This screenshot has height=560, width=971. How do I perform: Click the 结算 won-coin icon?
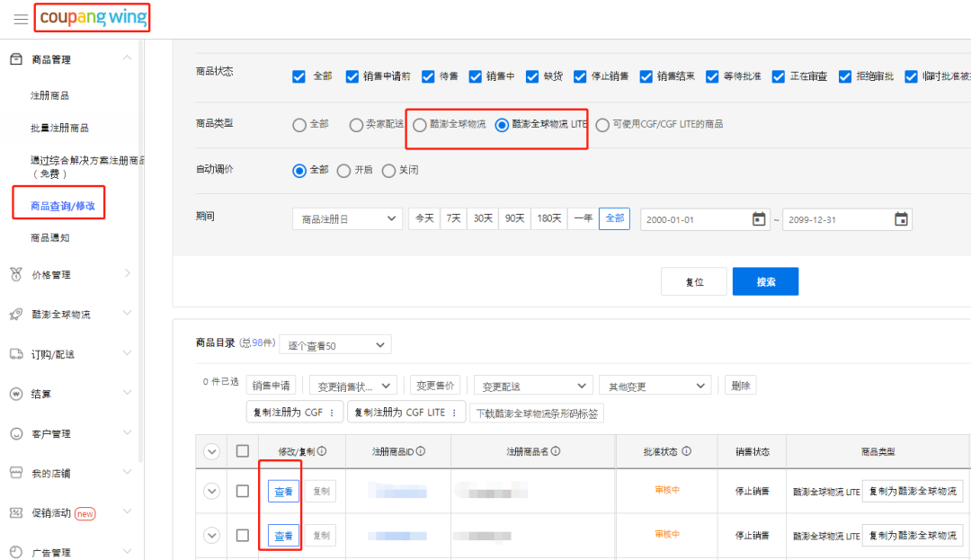tap(16, 394)
